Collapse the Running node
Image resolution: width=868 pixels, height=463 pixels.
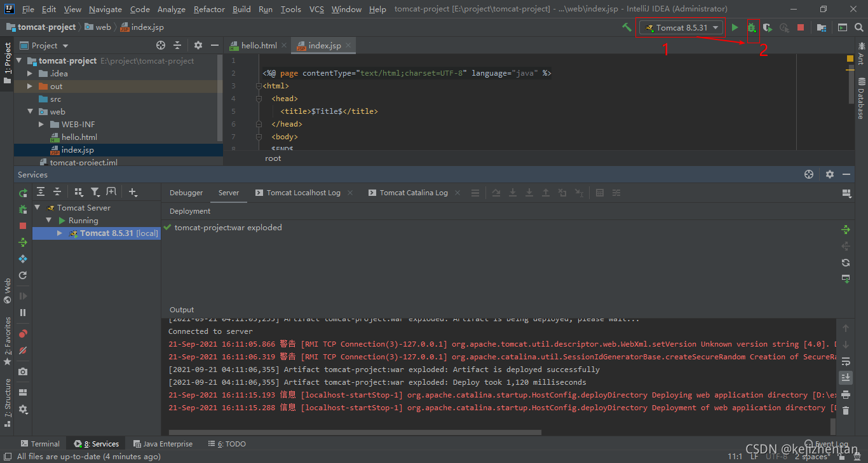click(x=48, y=220)
